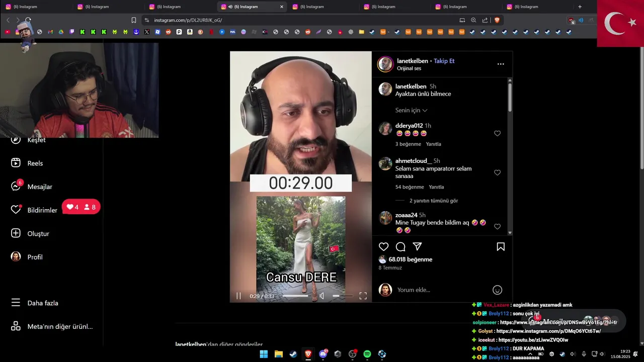Open Reels from sidebar
The image size is (644, 362).
(28, 163)
